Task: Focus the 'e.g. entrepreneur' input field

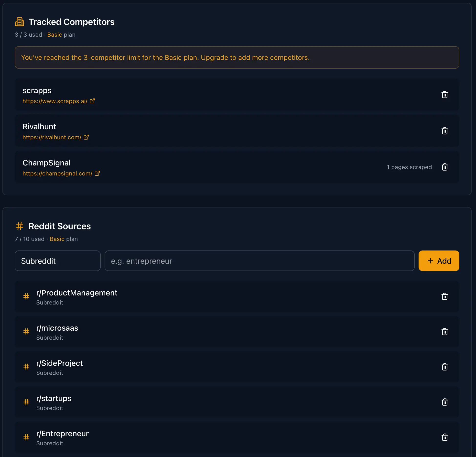Action: pyautogui.click(x=260, y=261)
